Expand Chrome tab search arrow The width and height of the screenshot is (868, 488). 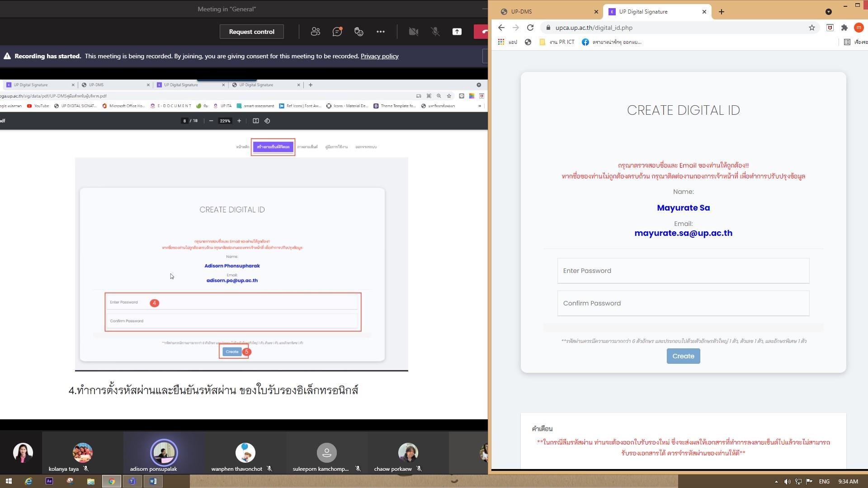[828, 12]
